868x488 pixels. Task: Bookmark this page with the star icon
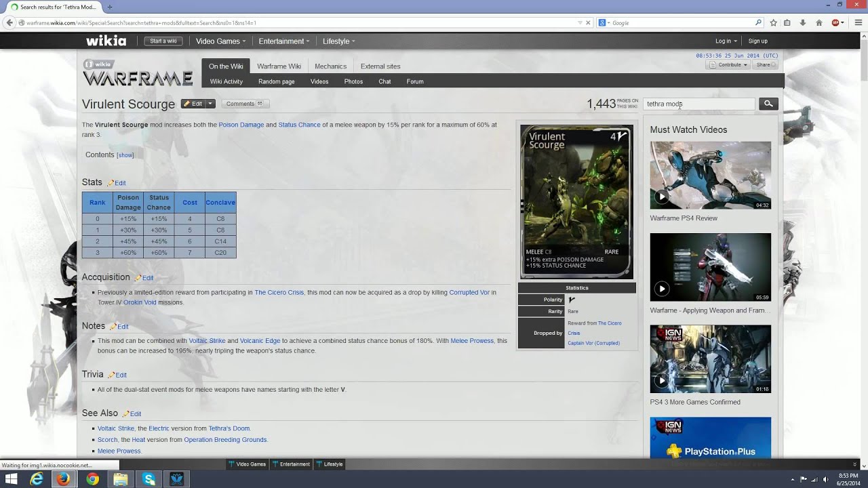coord(774,22)
